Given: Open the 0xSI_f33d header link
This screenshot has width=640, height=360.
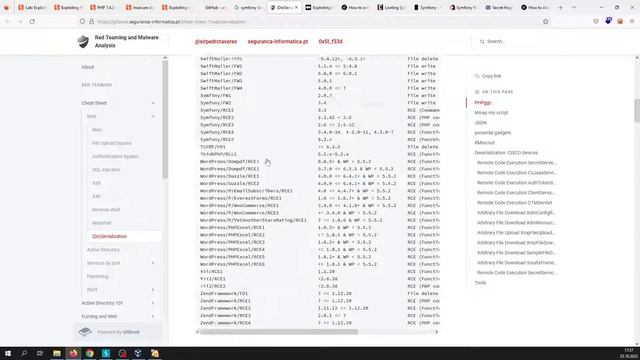Looking at the screenshot, I should 331,42.
